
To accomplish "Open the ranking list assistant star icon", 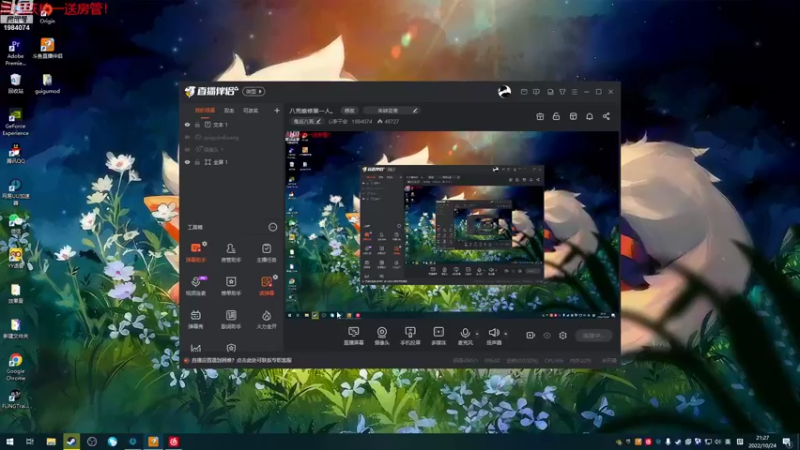I will coord(231,286).
